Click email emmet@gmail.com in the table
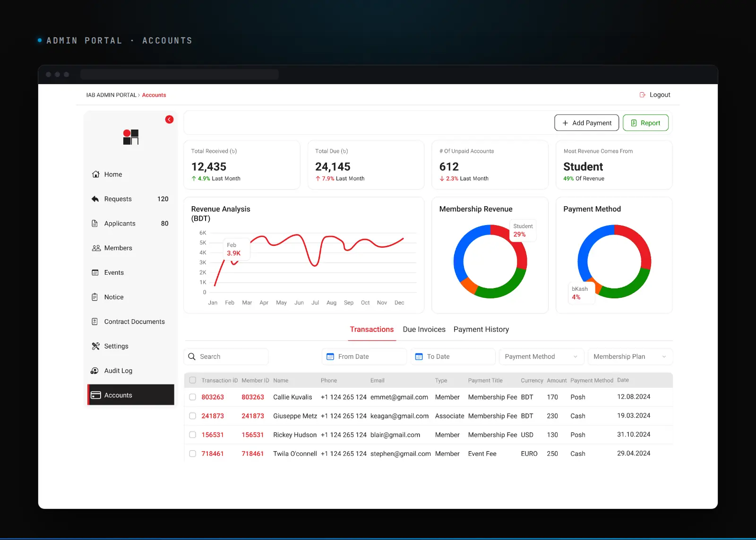 (399, 397)
